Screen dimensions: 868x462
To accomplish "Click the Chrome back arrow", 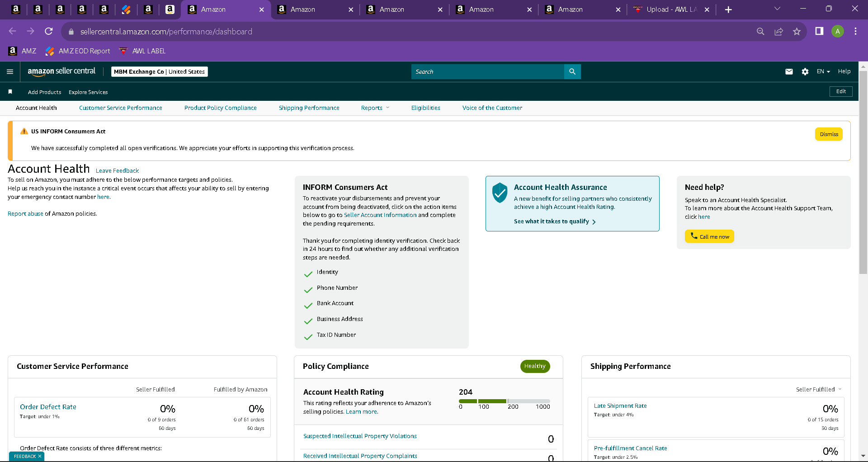I will coord(12,31).
